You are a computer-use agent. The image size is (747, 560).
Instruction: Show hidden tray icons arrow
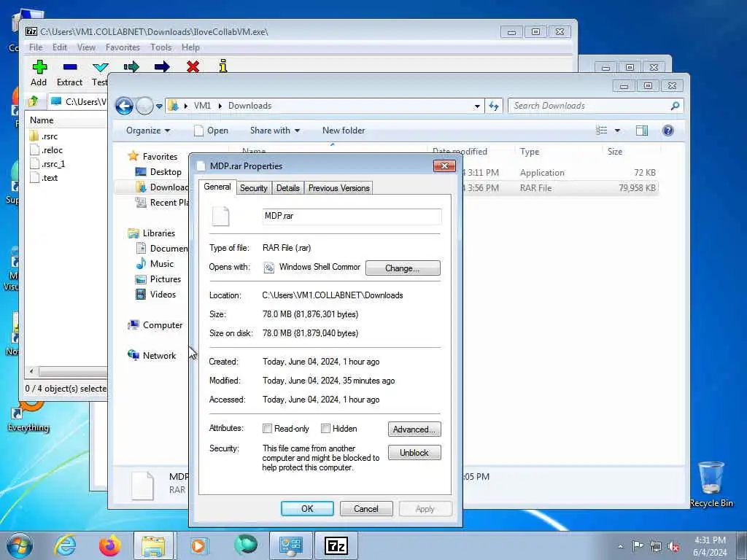click(620, 546)
